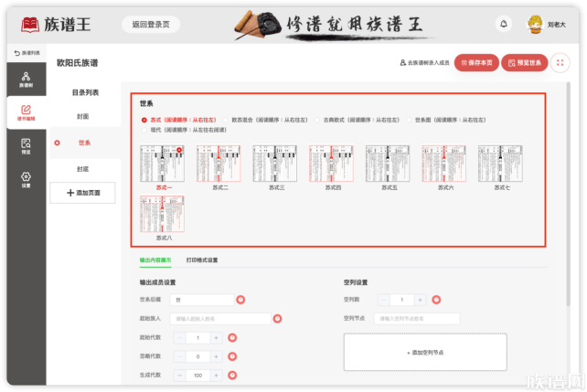This screenshot has height=392, width=587.
Task: Click the 欧阳氏族谱 title text
Action: pos(77,63)
